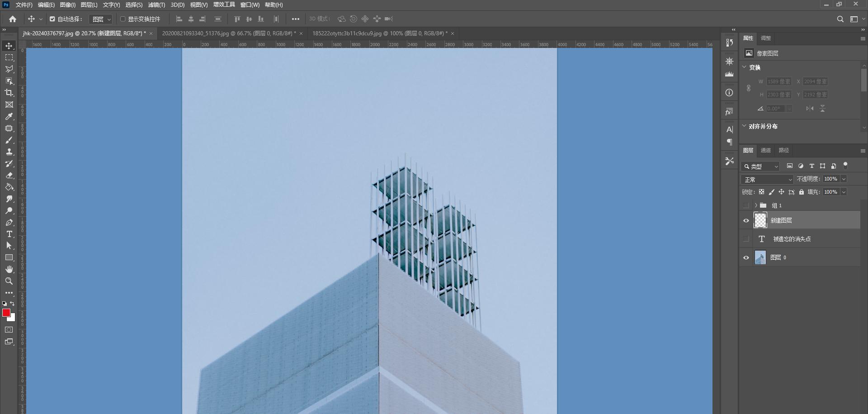Click the search icon in options bar
The image size is (868, 414).
click(840, 19)
